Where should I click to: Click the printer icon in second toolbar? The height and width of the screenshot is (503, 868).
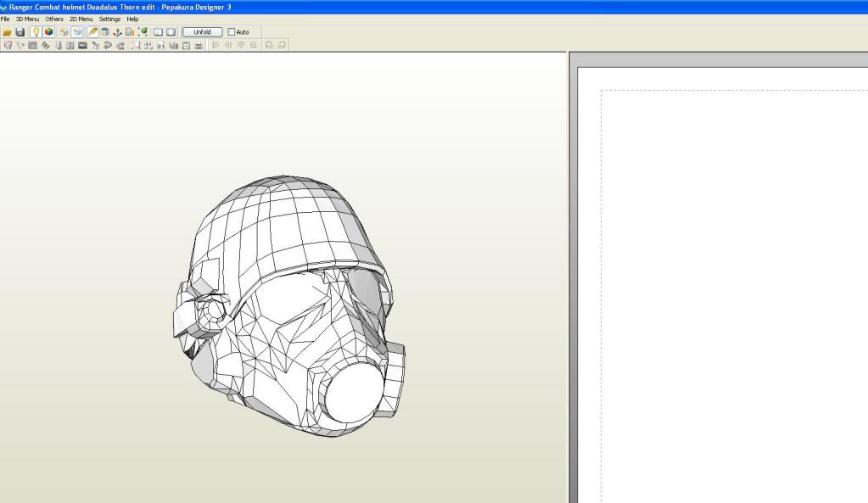point(198,45)
